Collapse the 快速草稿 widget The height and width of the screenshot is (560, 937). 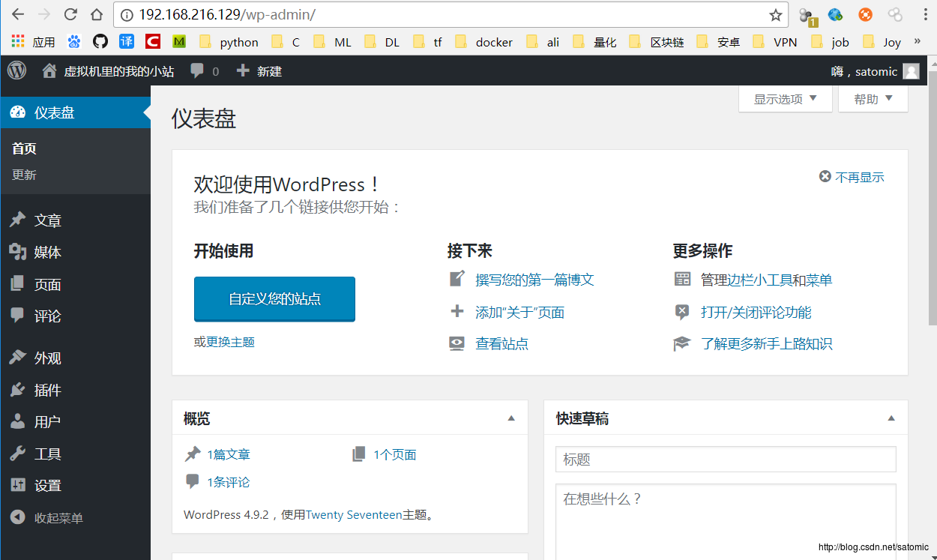[891, 418]
